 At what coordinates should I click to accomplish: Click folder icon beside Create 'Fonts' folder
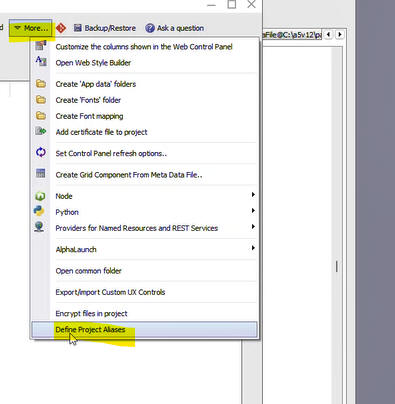41,99
